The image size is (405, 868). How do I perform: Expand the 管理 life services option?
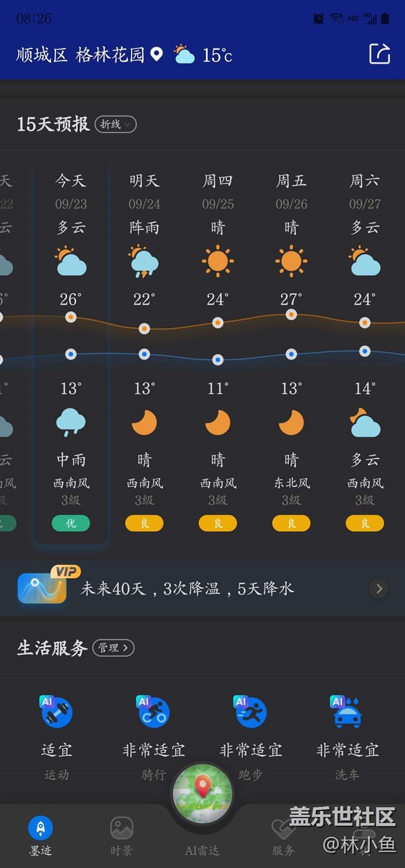point(113,648)
